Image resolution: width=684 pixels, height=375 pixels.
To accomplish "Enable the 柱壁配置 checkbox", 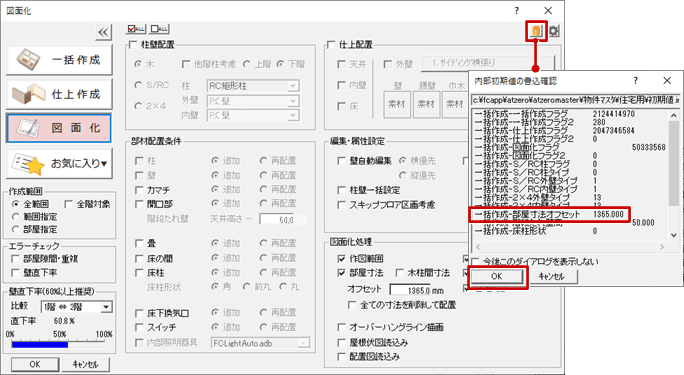I will (x=133, y=44).
